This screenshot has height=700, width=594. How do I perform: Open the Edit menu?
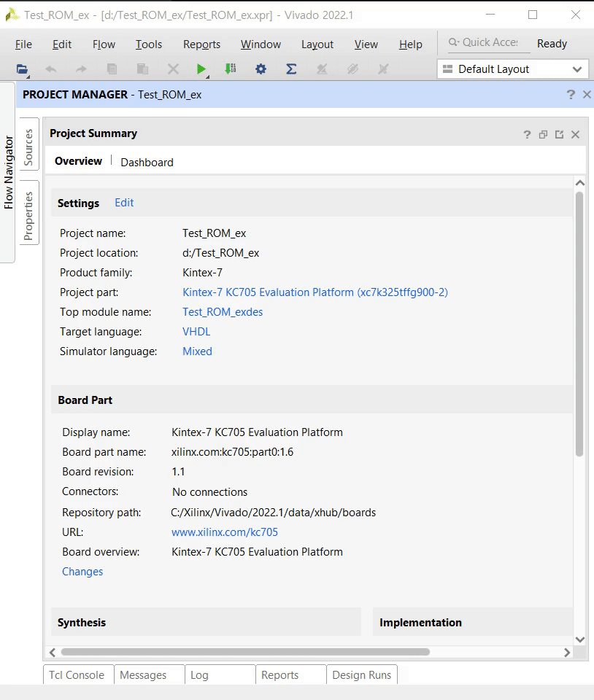tap(61, 44)
